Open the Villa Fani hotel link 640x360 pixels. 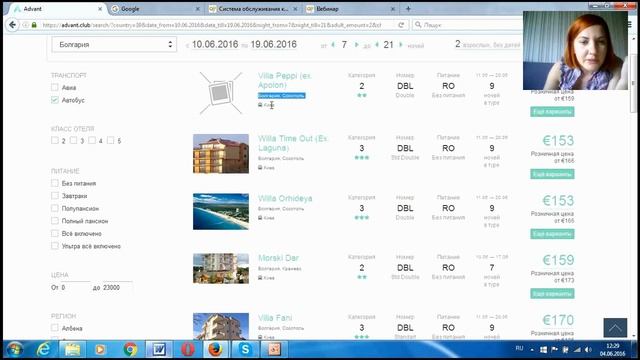coord(275,318)
